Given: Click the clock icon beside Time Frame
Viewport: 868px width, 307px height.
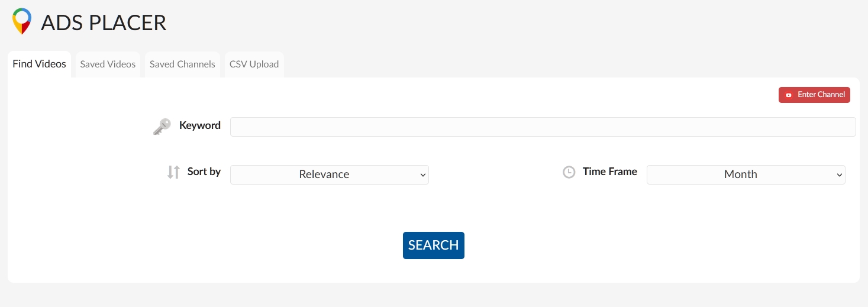Looking at the screenshot, I should pos(569,172).
